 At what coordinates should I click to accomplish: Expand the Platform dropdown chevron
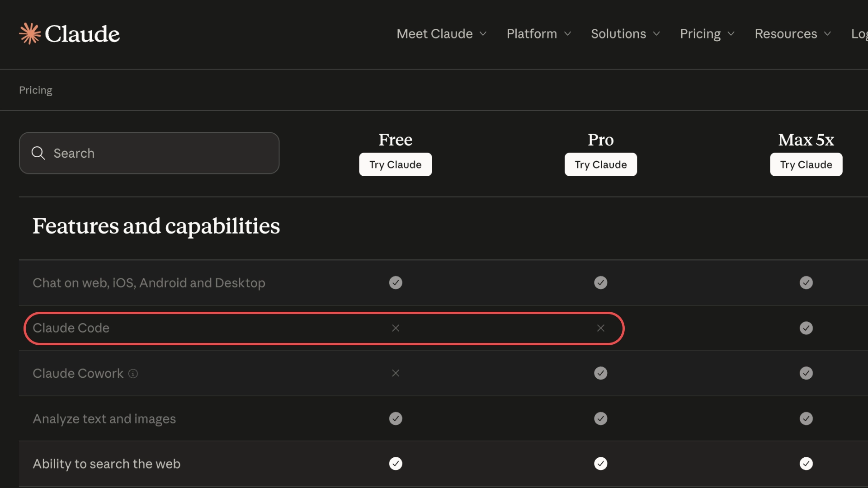[568, 34]
